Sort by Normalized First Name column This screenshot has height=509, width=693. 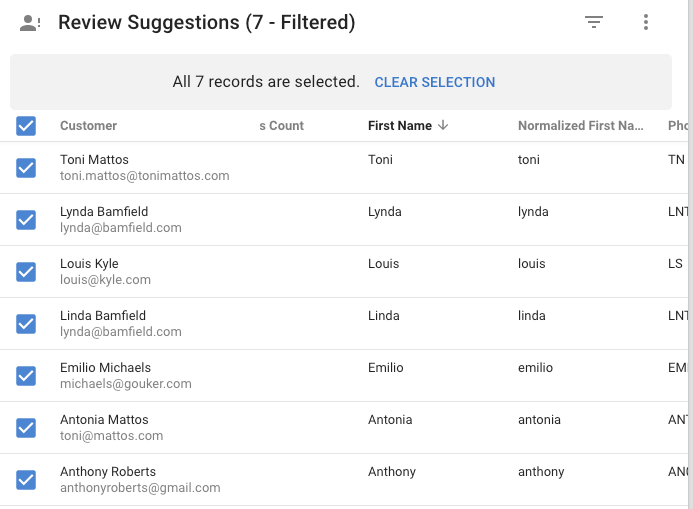point(580,125)
